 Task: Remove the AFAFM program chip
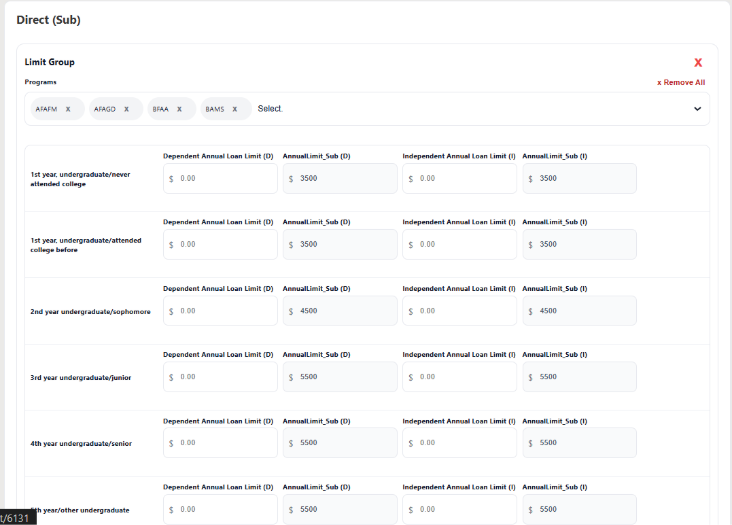tap(68, 109)
